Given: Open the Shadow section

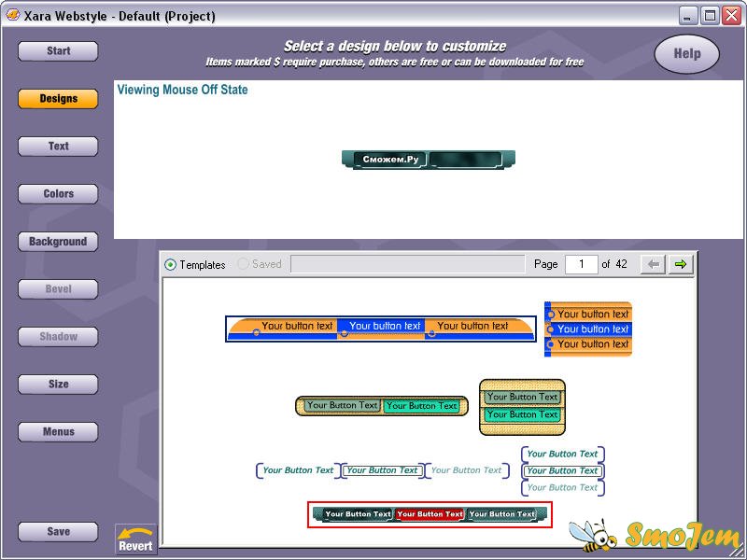Looking at the screenshot, I should click(x=58, y=337).
